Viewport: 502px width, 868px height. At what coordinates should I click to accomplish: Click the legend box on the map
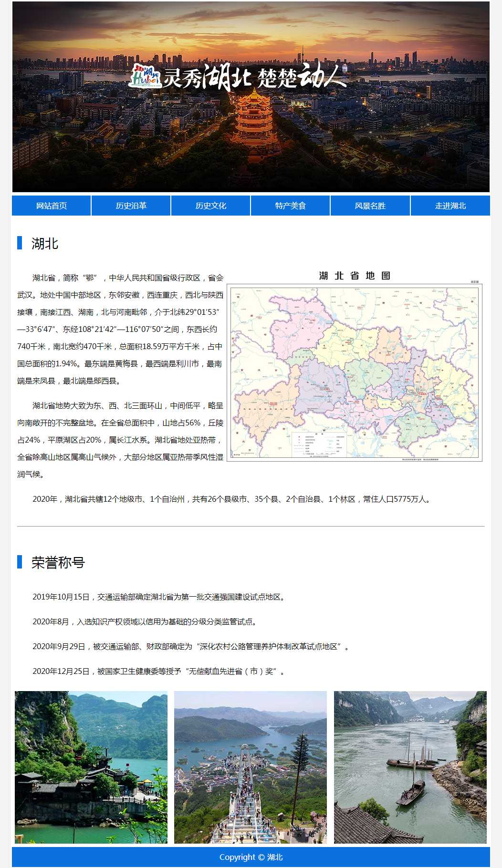click(x=319, y=444)
